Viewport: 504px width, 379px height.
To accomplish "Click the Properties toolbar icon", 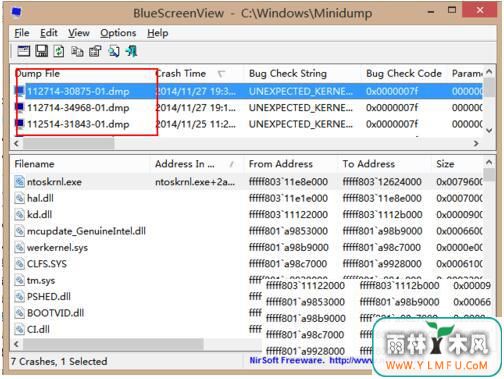I will (x=95, y=51).
